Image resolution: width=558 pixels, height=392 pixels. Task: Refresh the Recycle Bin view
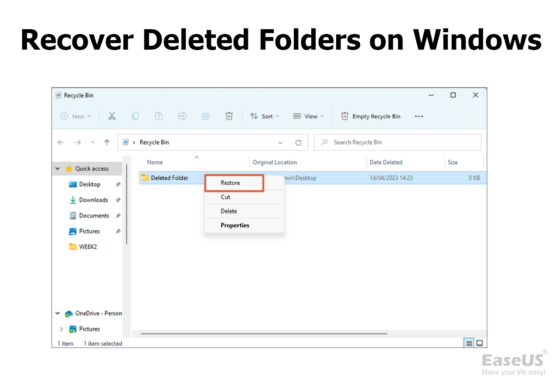pos(299,142)
